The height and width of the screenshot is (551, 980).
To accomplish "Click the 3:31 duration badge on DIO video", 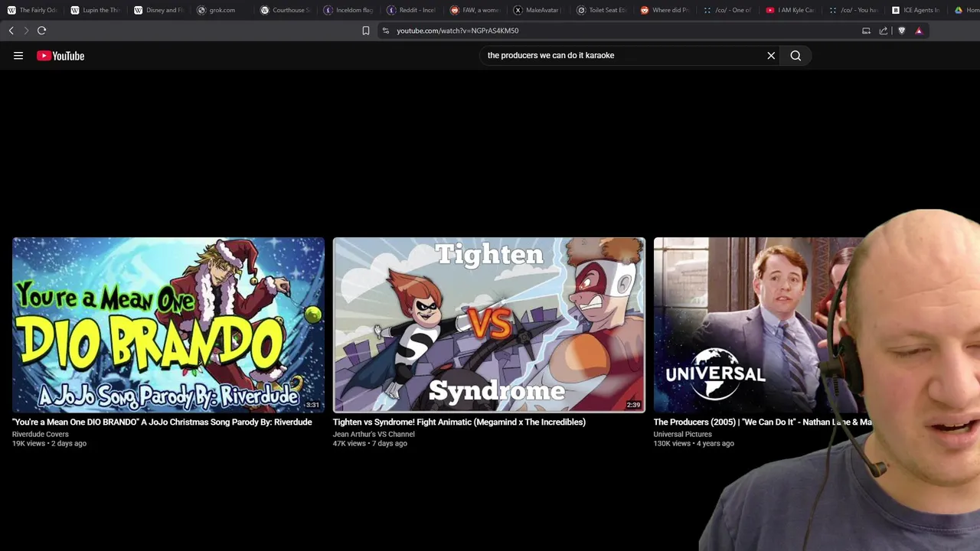I will [x=312, y=405].
